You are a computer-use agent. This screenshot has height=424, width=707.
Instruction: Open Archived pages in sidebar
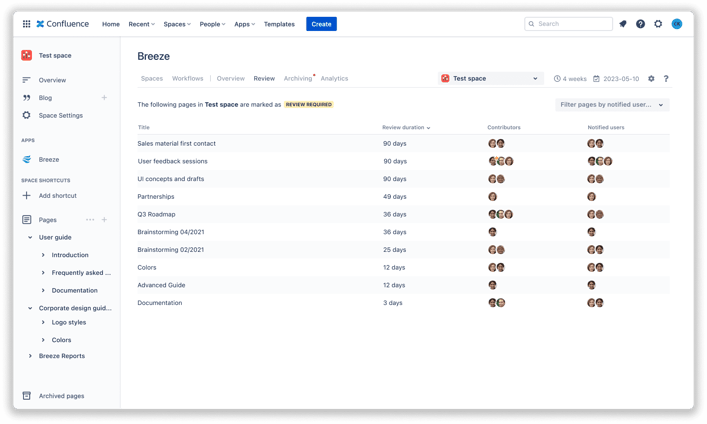pyautogui.click(x=61, y=396)
